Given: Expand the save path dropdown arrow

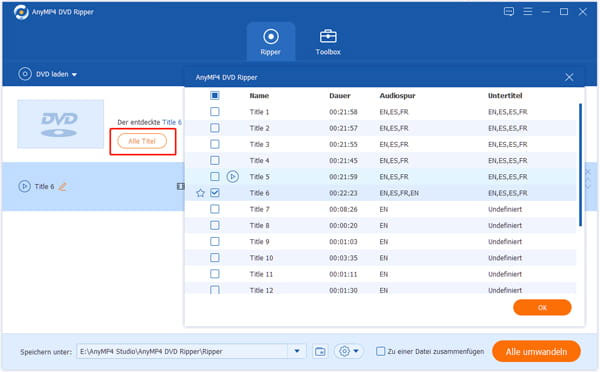Looking at the screenshot, I should (x=297, y=351).
